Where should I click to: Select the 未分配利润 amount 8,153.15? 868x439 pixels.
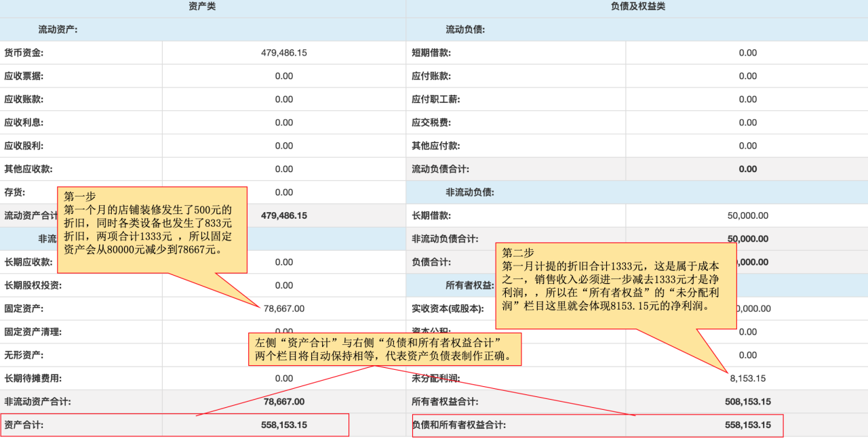point(747,378)
